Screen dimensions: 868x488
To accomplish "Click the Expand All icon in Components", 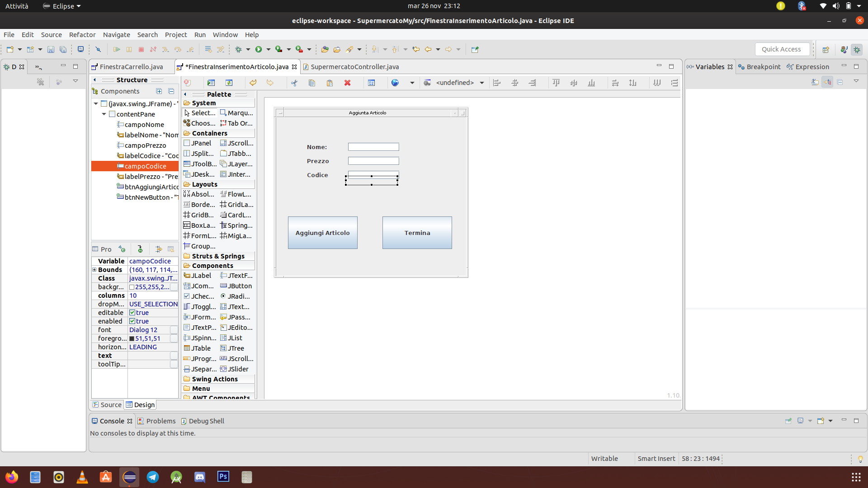I will (x=159, y=91).
